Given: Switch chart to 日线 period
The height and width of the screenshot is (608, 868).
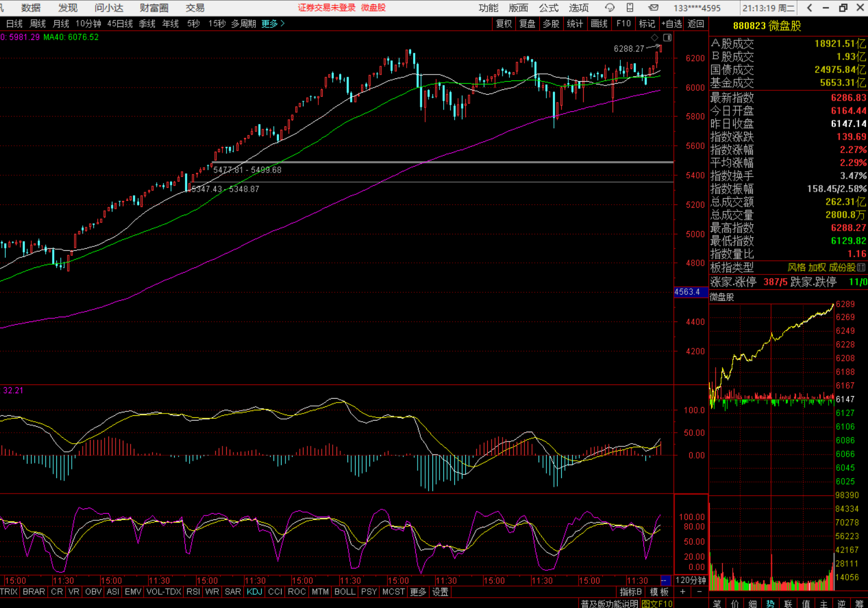Looking at the screenshot, I should 14,24.
